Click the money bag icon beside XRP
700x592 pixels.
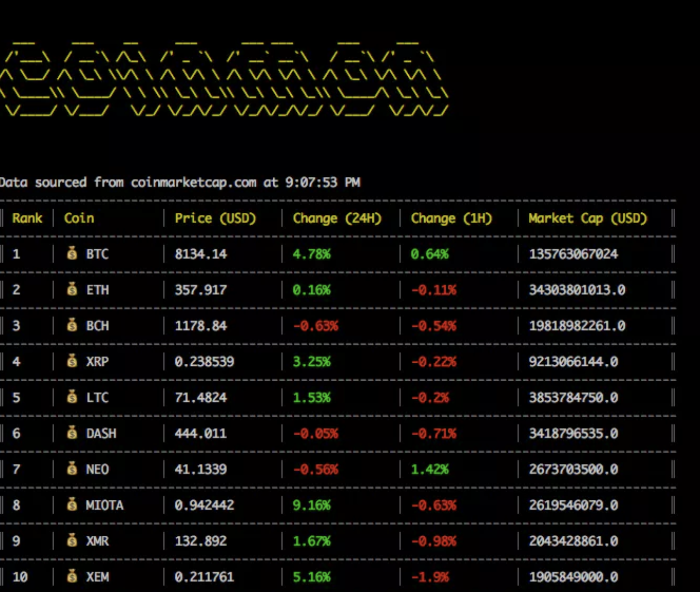tap(72, 361)
